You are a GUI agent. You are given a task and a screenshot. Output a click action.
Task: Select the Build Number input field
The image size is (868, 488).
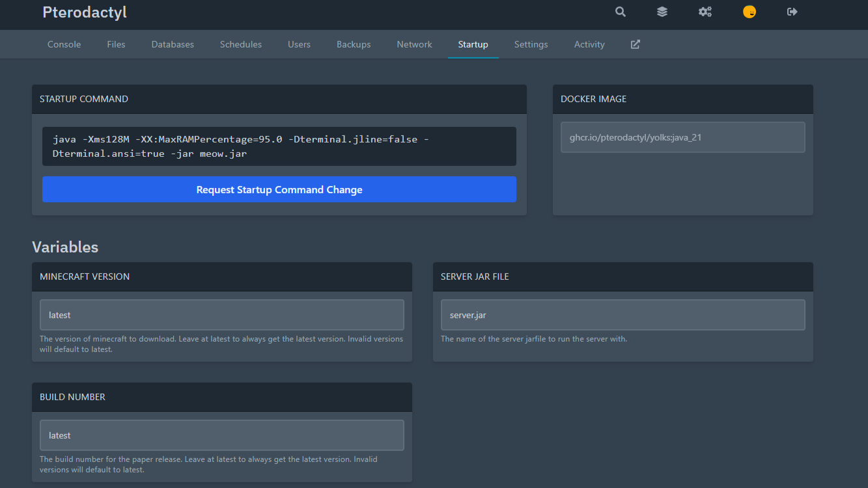222,435
